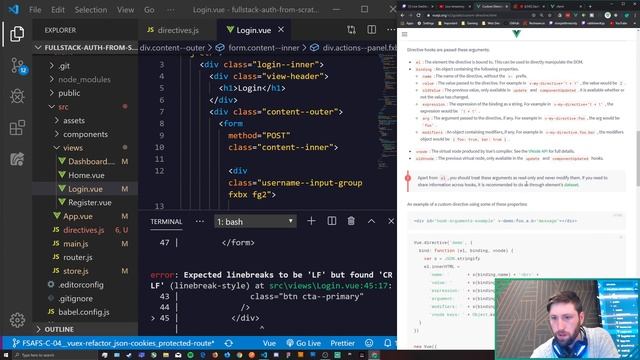
Task: Click the Go Live status bar button
Action: pos(303,343)
